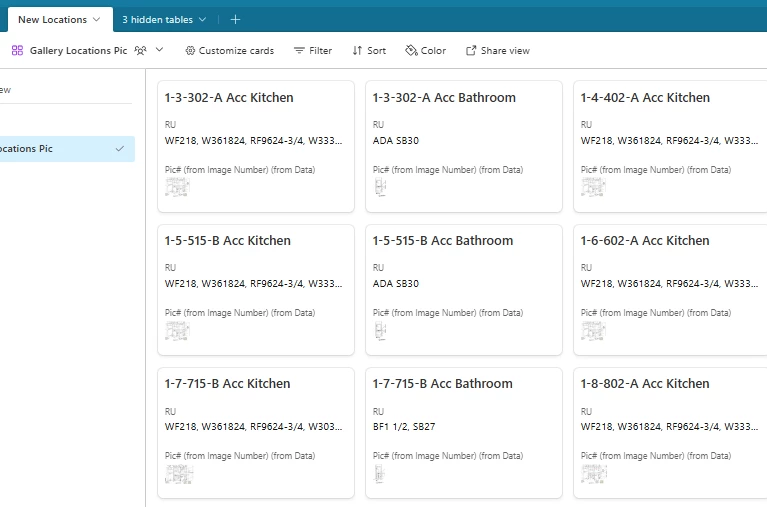Open the Filter menu

pyautogui.click(x=313, y=50)
